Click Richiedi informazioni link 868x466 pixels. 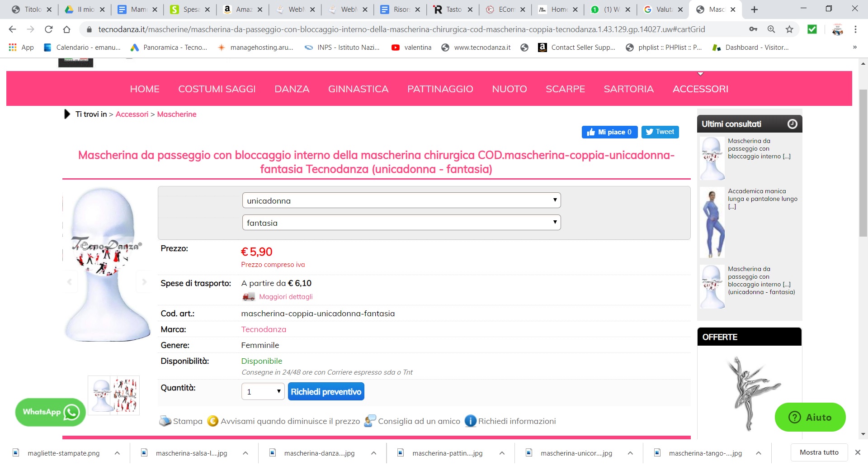click(510, 421)
